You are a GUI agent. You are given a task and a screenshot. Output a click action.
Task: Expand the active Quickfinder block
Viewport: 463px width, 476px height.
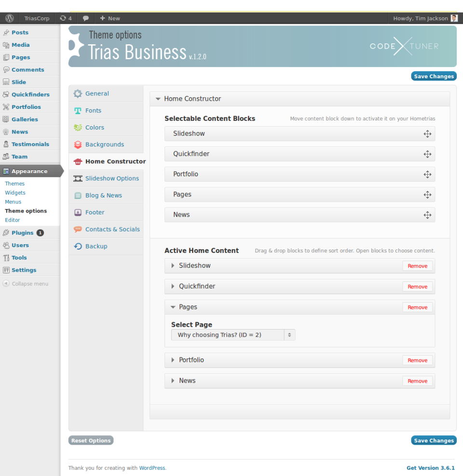173,286
